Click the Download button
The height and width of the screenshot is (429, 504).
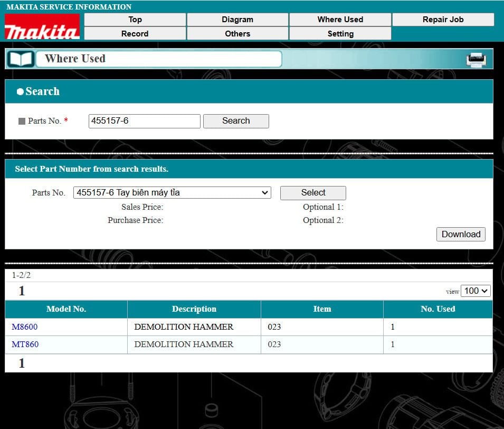coord(461,234)
